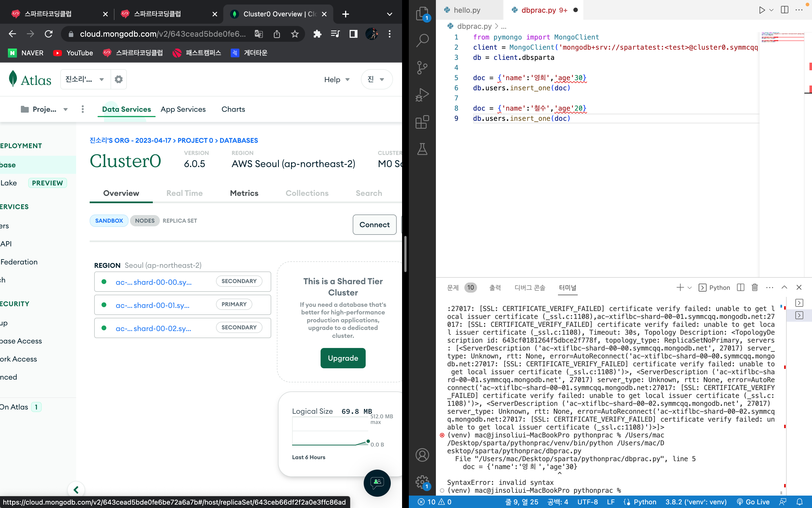Click the translate page icon in the address bar

click(x=259, y=34)
